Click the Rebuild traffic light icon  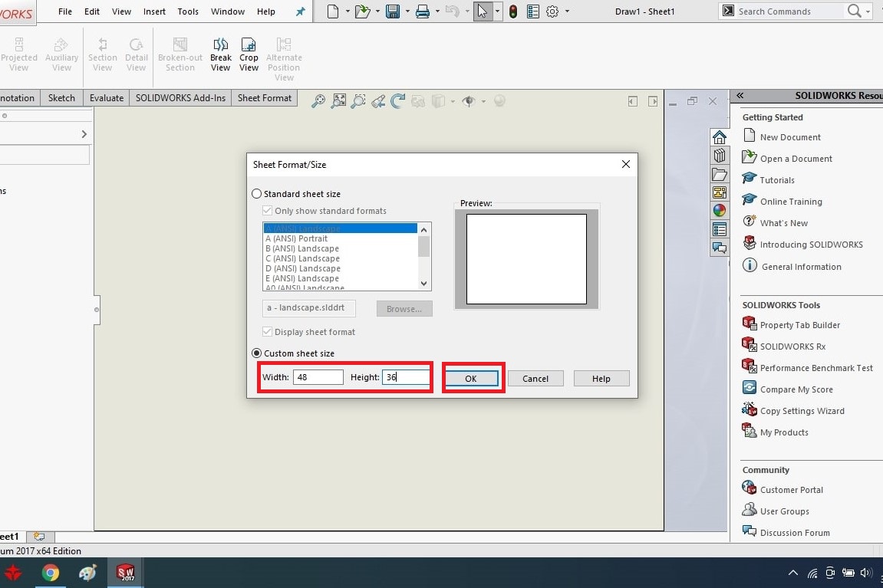[513, 11]
